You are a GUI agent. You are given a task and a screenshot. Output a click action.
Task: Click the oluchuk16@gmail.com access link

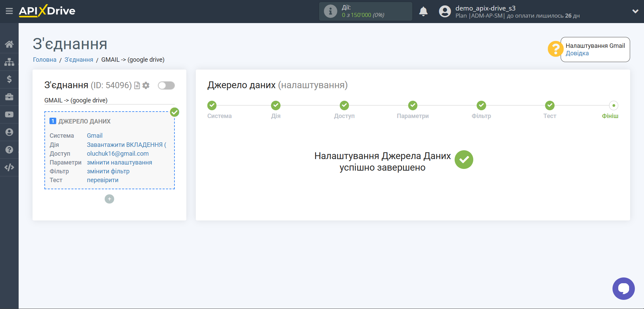tap(118, 154)
